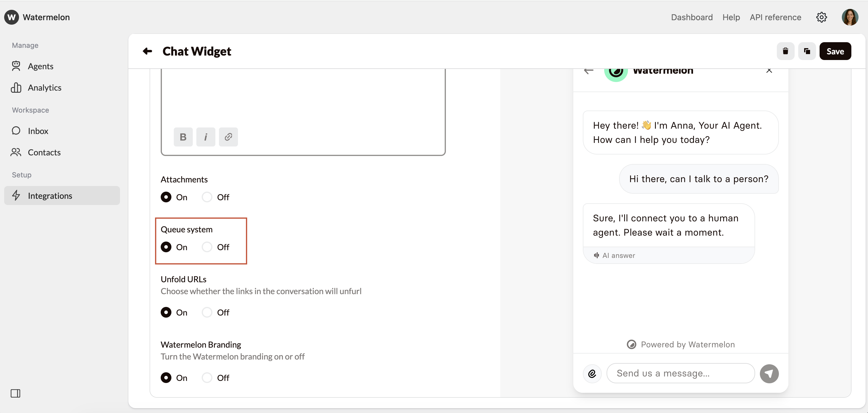Click the attachment paperclip in chat preview

click(x=592, y=373)
